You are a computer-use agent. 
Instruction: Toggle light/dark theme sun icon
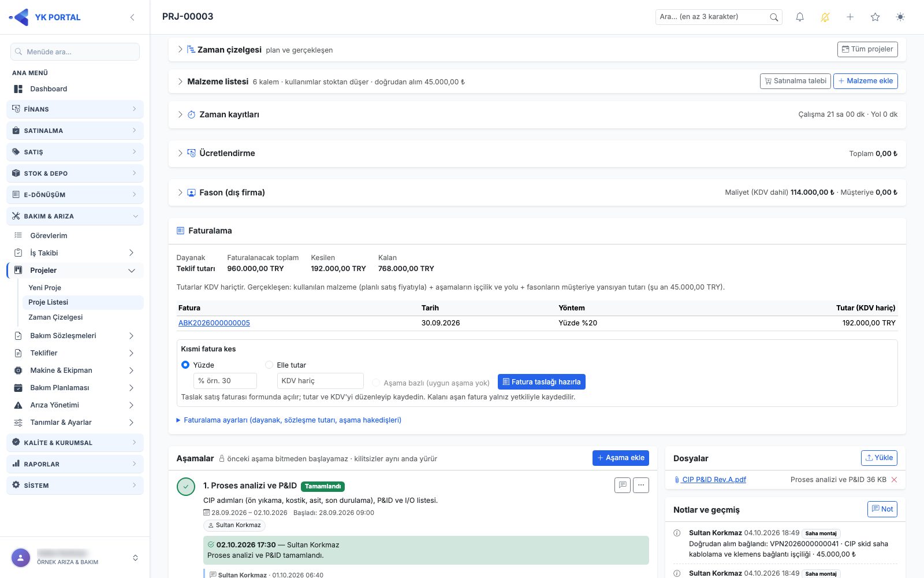900,17
